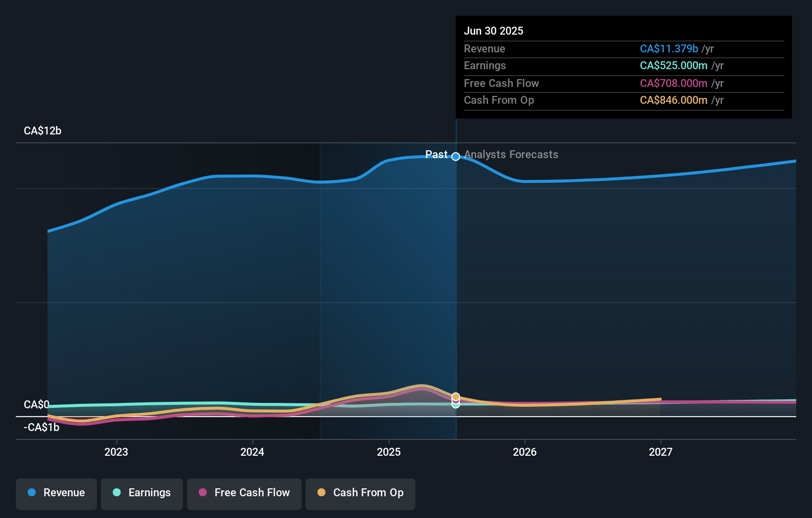Click the 2024 x-axis label
The width and height of the screenshot is (812, 518).
tap(252, 452)
